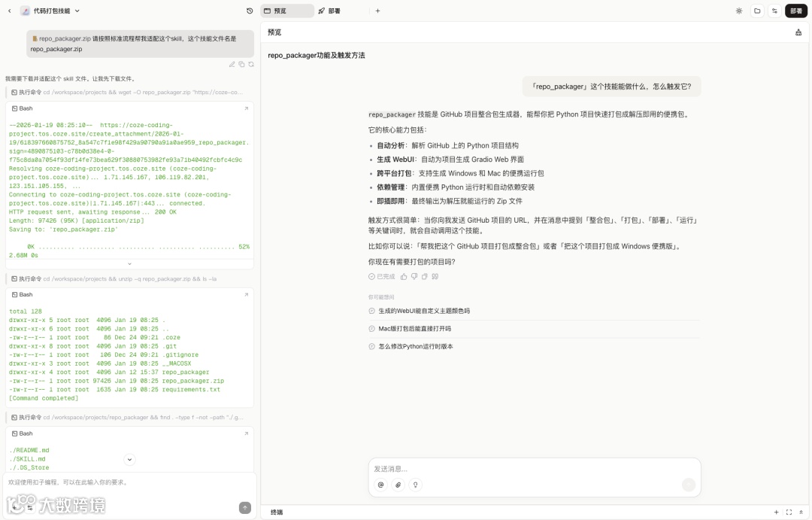Click the 已完成 status indicator
Image resolution: width=812 pixels, height=520 pixels.
[382, 276]
